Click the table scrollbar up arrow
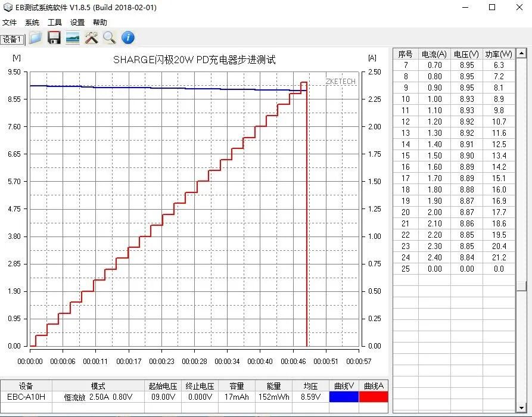532x417 pixels. 521,53
